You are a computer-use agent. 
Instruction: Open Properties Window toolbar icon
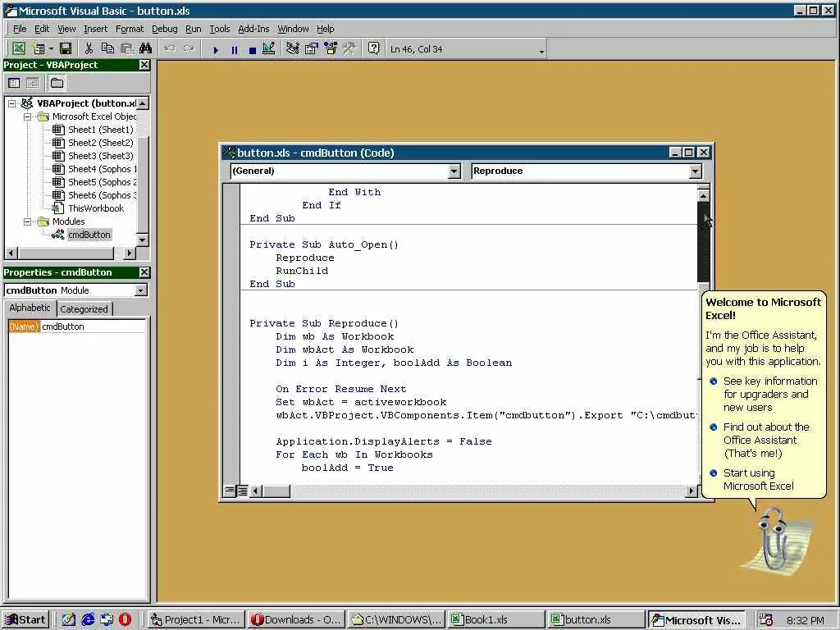click(x=311, y=48)
